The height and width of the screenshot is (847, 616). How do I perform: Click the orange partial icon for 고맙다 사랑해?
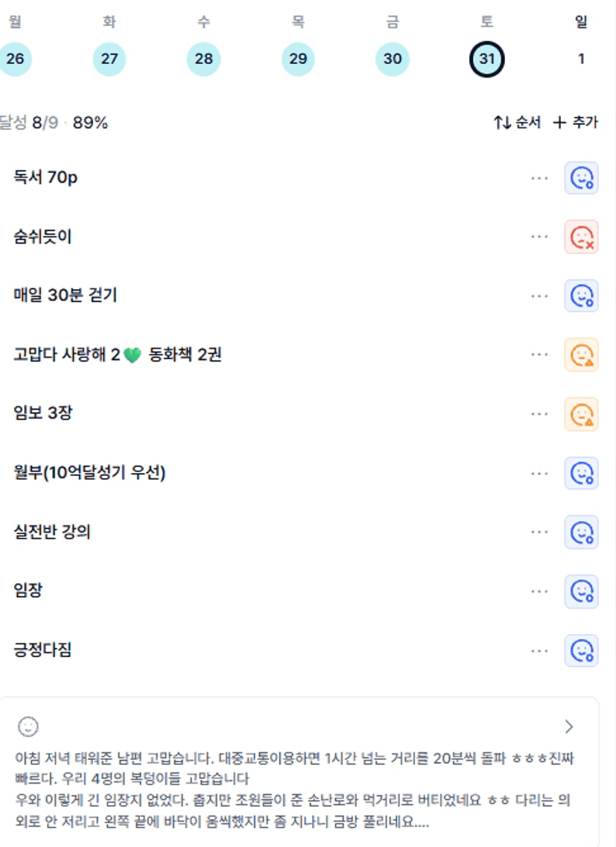click(581, 355)
